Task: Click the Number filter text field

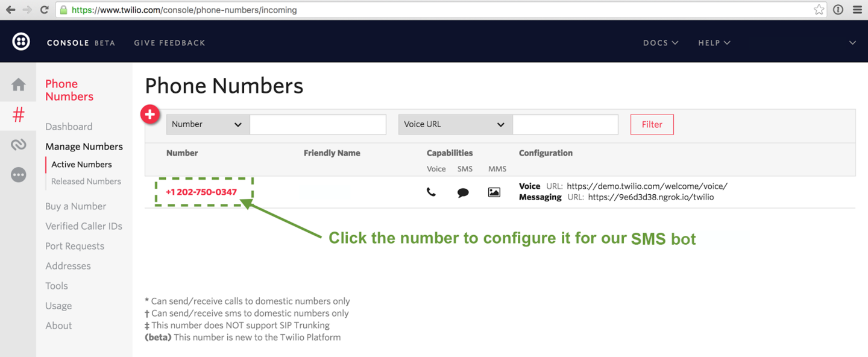Action: click(318, 124)
